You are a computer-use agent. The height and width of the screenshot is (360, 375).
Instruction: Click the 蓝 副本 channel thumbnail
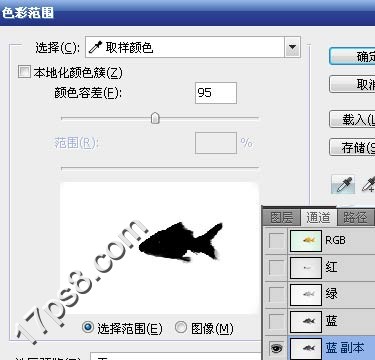[x=306, y=348]
